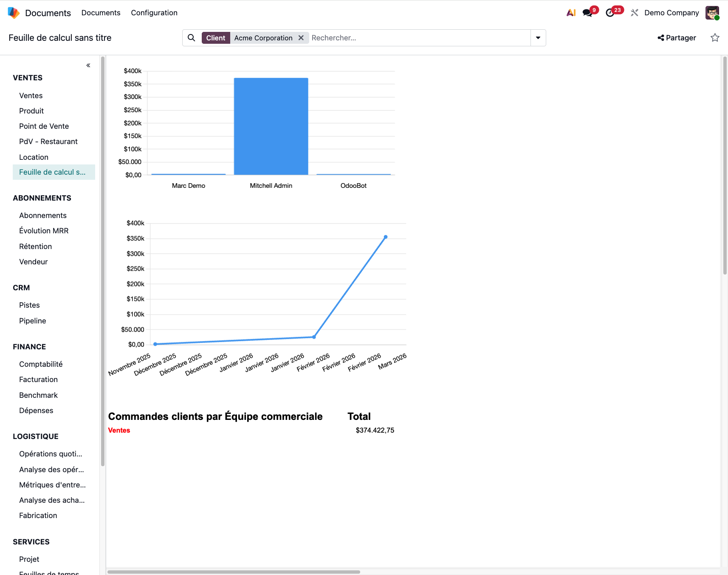Screen dimensions: 728x575
Task: Open the Demo Company switcher
Action: pos(671,13)
